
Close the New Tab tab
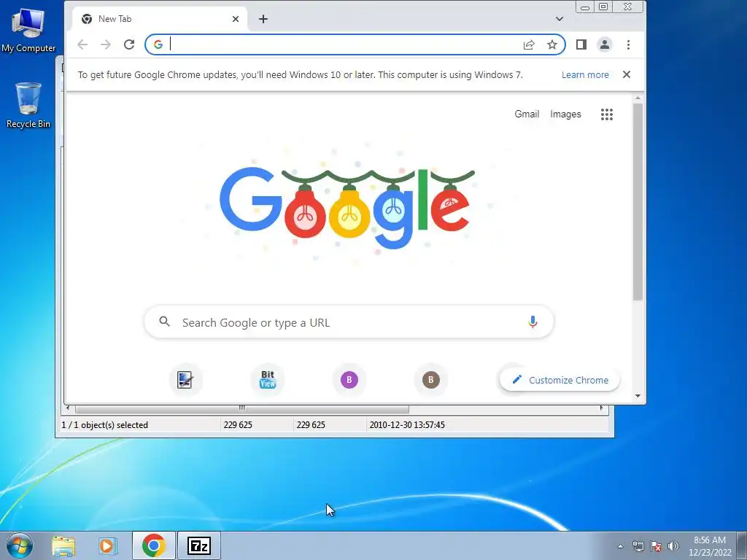click(236, 19)
